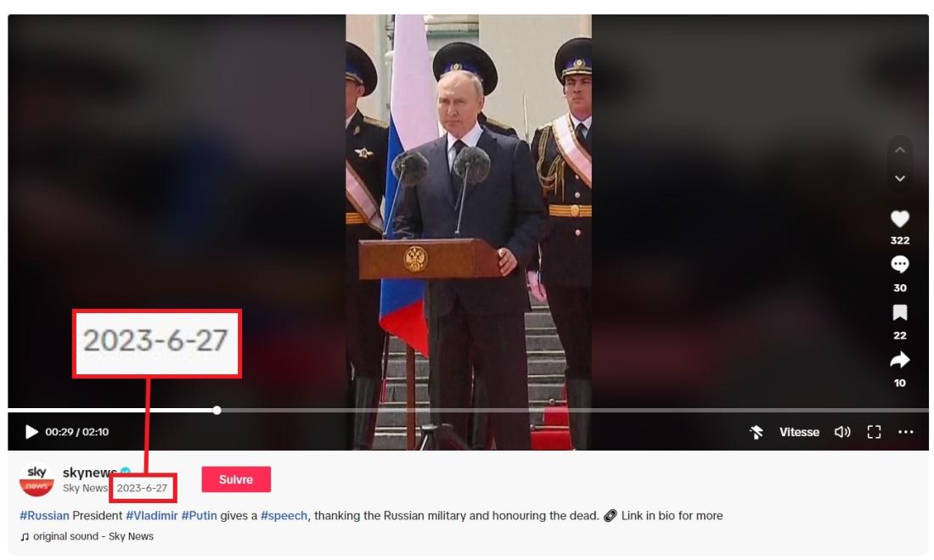Open the skynews username link
This screenshot has width=934, height=560.
click(x=89, y=473)
